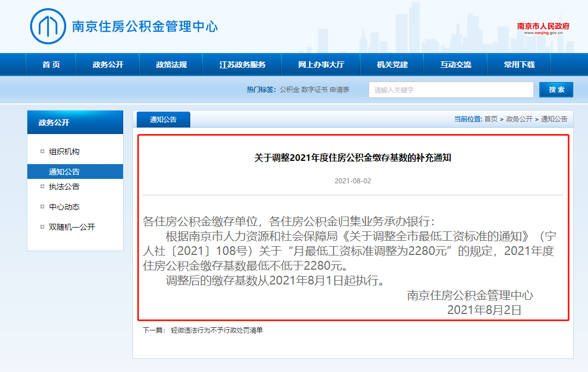Open next article 轻微违法行为不予行政处罚清单
Viewport: 588px width, 372px height.
[x=217, y=330]
